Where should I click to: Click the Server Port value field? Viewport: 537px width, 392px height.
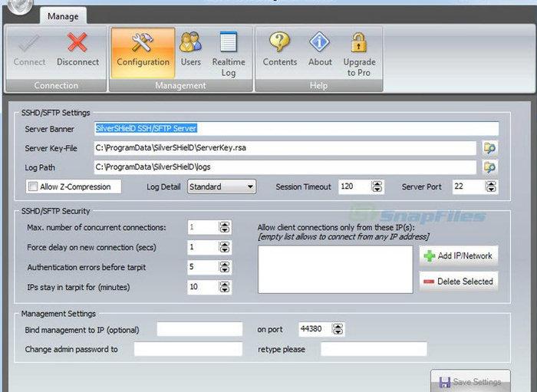(x=469, y=186)
